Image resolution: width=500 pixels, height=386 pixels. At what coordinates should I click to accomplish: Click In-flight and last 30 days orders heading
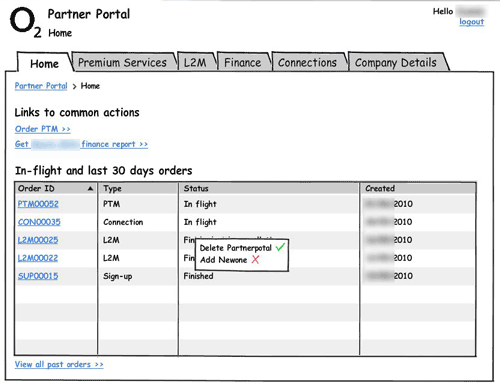[x=104, y=171]
